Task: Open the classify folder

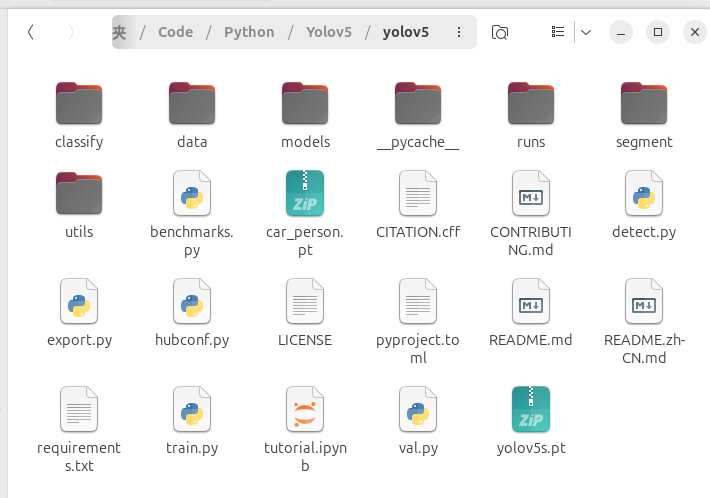Action: click(79, 103)
